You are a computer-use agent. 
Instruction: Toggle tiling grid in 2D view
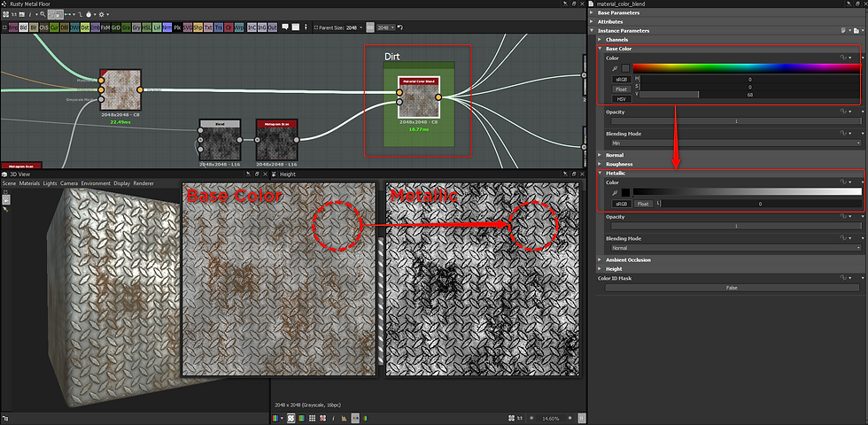[x=312, y=418]
